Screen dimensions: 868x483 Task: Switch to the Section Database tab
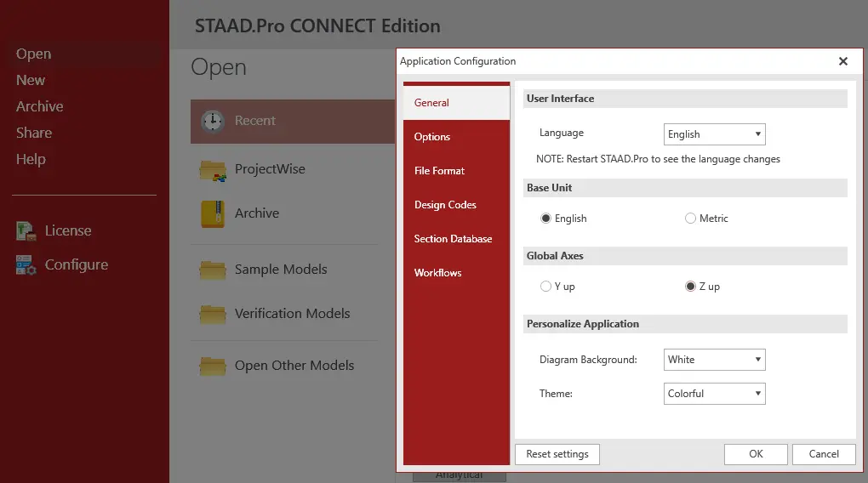coord(456,239)
